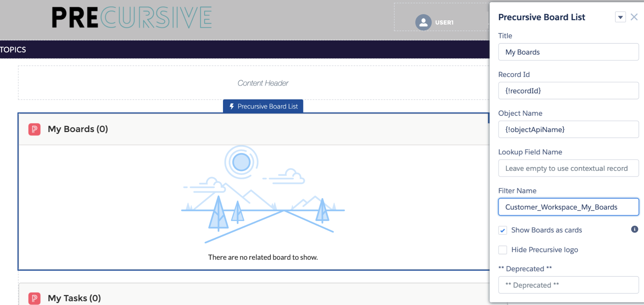Screen dimensions: 644x305
Task: Click the Show Boards as cards label
Action: (547, 230)
